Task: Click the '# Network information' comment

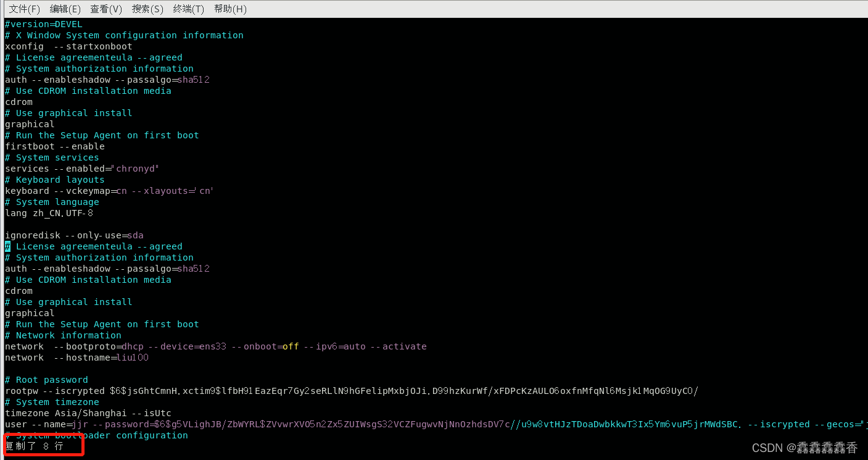Action: (63, 335)
